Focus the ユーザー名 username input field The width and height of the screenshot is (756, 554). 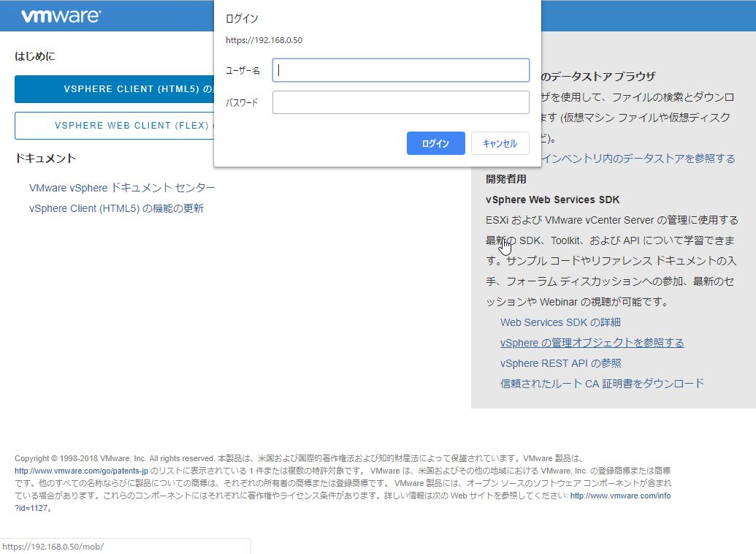(401, 70)
